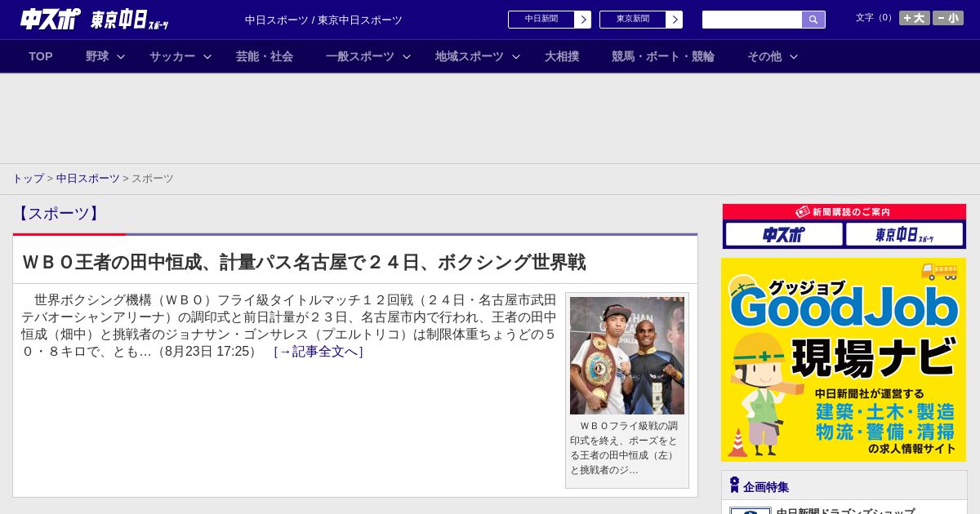Select the TOP navigation item
Image resolution: width=980 pixels, height=514 pixels.
[41, 56]
